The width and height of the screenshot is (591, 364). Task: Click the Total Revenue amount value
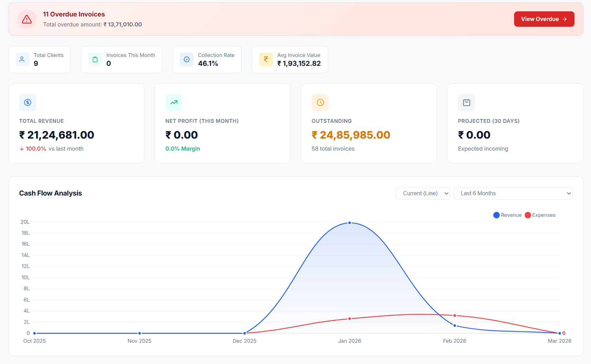(x=57, y=135)
